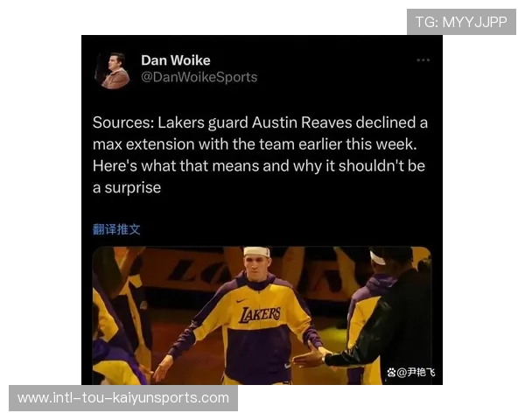Screen dimensions: 525x420
Task: Click the LAKERS logo on jacket
Action: [260, 315]
